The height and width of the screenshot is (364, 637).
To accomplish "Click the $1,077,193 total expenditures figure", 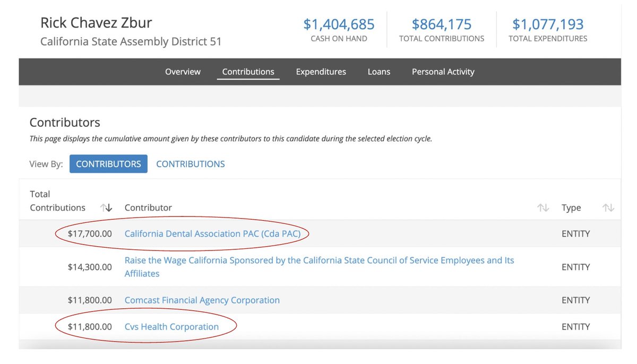I will (x=548, y=24).
